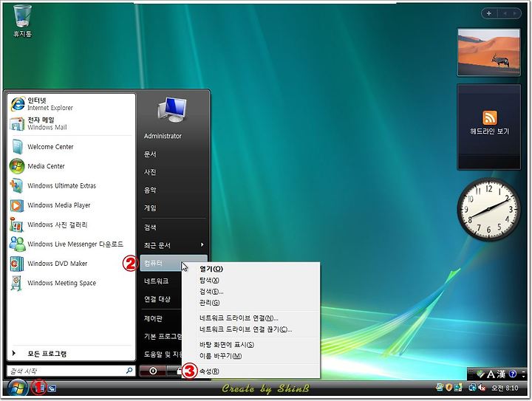The width and height of the screenshot is (532, 401).
Task: Launch Windows Media Player
Action: coord(71,205)
